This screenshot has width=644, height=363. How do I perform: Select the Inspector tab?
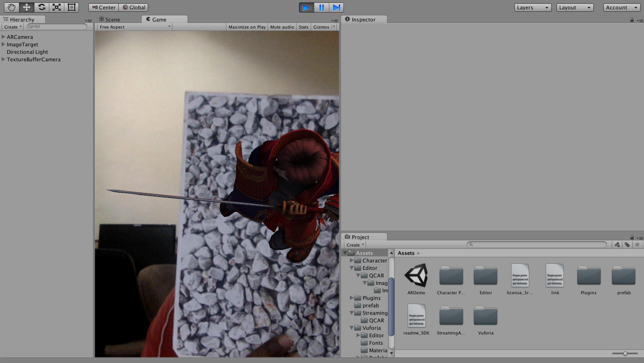click(x=363, y=19)
